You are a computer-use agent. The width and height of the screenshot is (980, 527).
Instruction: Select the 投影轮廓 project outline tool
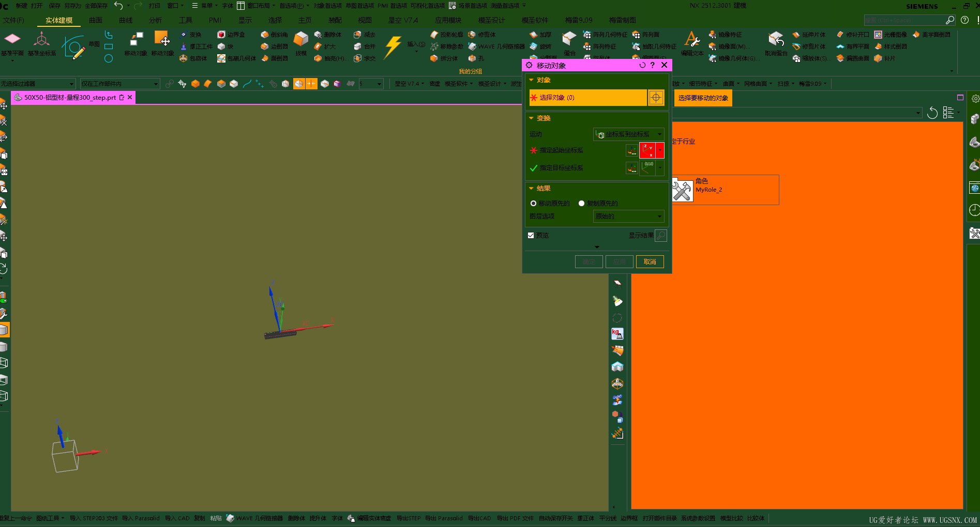coord(447,35)
